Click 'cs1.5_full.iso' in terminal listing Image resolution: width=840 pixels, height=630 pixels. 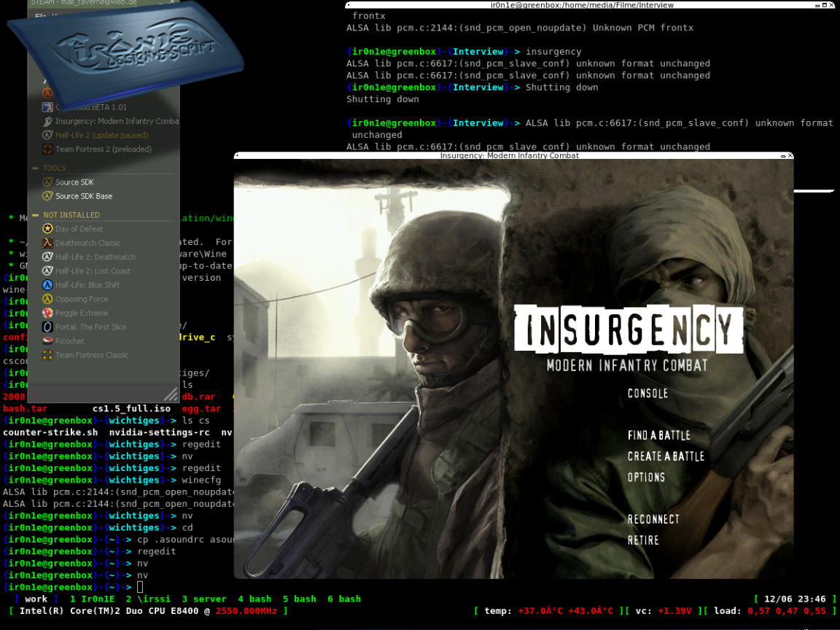[131, 409]
